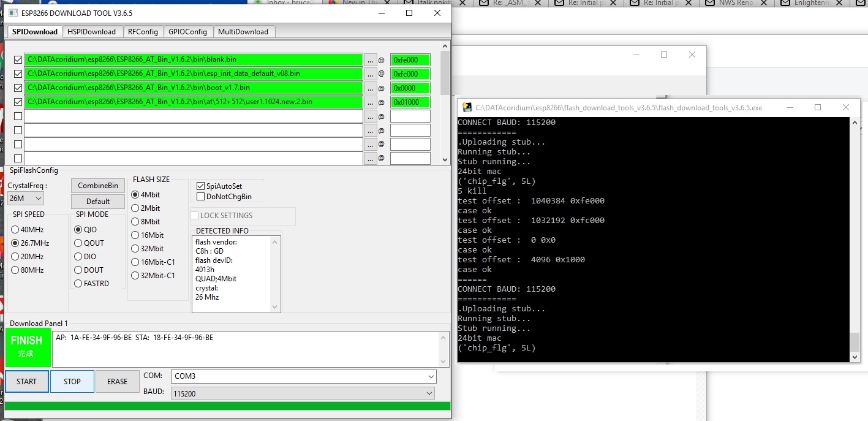
Task: Click the address field showing 0xfe000
Action: [x=410, y=60]
